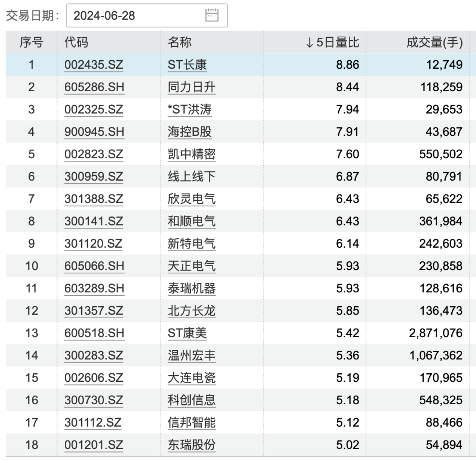Open the 海控B股 stock link
This screenshot has width=476, height=460.
[x=190, y=132]
